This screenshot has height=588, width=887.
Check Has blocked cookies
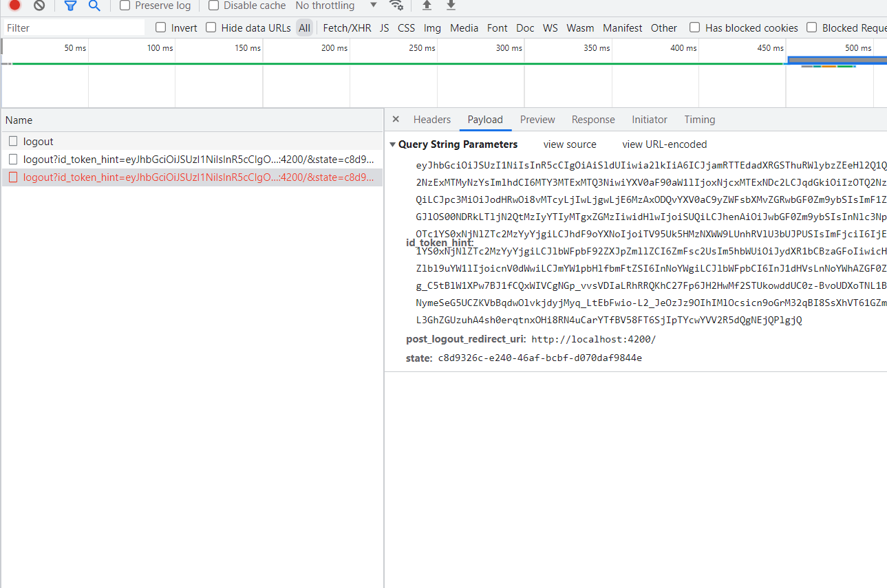695,28
